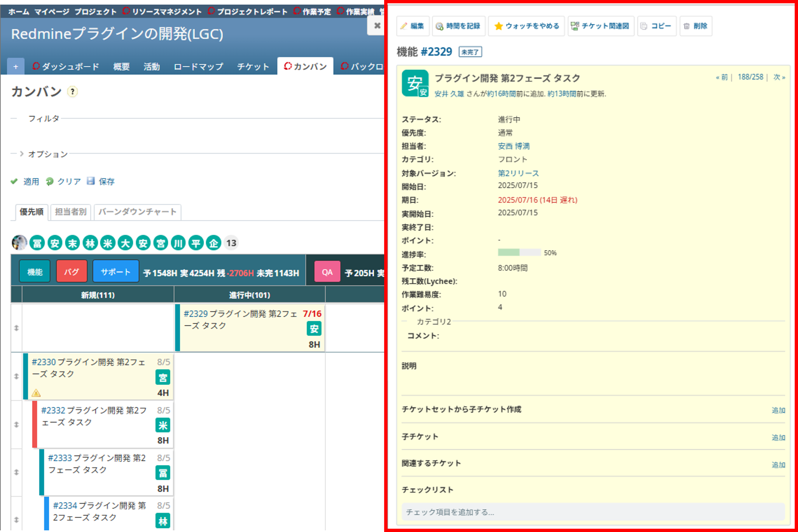Viewport: 798px width, 532px height.
Task: Click the 新規(111) column header
Action: point(98,295)
